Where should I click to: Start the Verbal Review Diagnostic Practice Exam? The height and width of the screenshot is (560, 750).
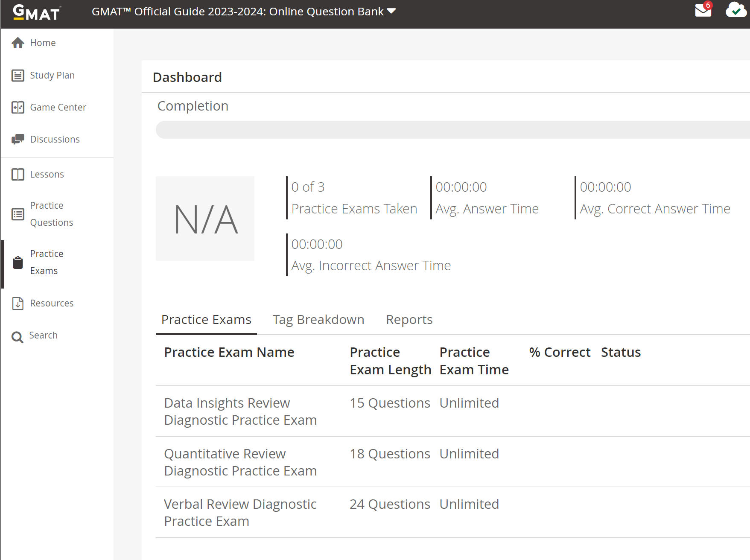point(240,512)
